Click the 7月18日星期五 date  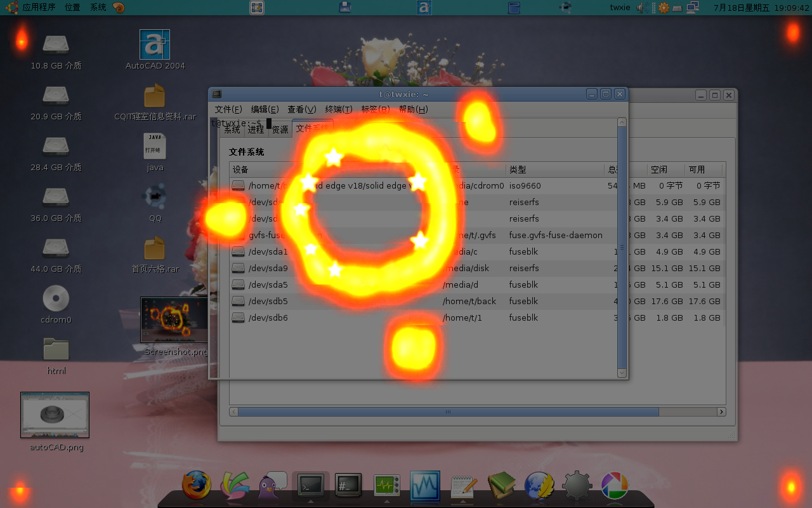click(x=741, y=8)
